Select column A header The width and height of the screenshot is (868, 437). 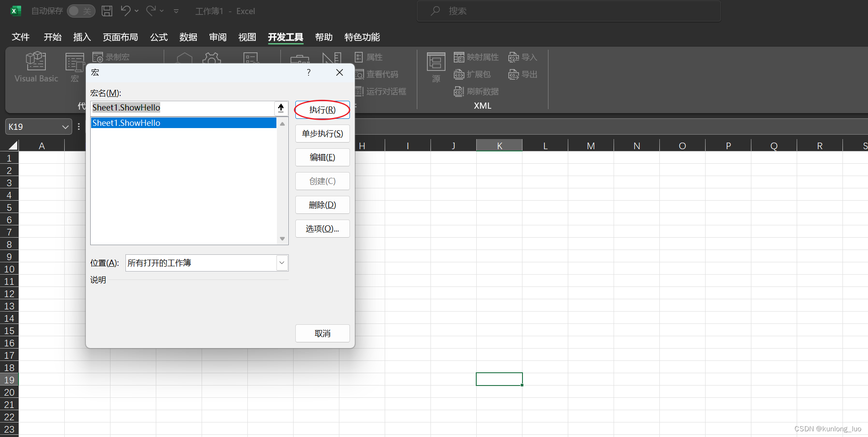click(42, 146)
